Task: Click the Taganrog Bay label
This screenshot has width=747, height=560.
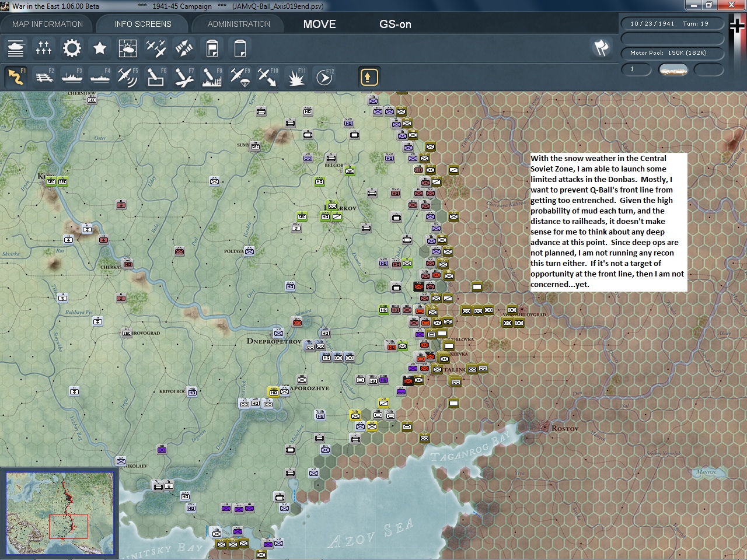Action: coord(471,448)
